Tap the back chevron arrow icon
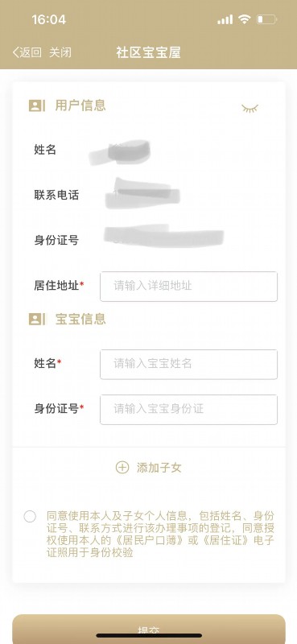Screen dimensions: 297x644 [15, 52]
